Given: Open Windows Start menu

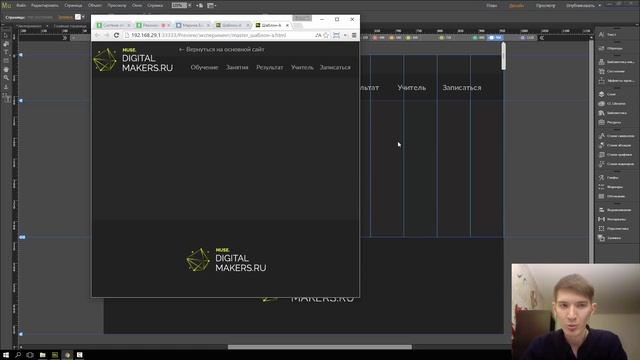Looking at the screenshot, I should click(x=6, y=355).
